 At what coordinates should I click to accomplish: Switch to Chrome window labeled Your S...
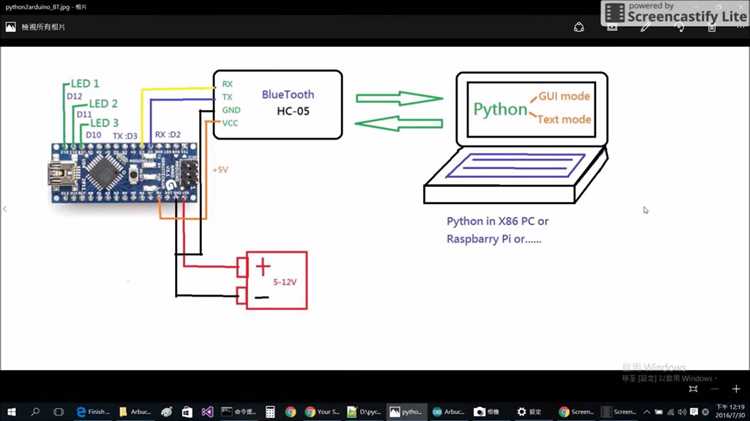point(321,412)
